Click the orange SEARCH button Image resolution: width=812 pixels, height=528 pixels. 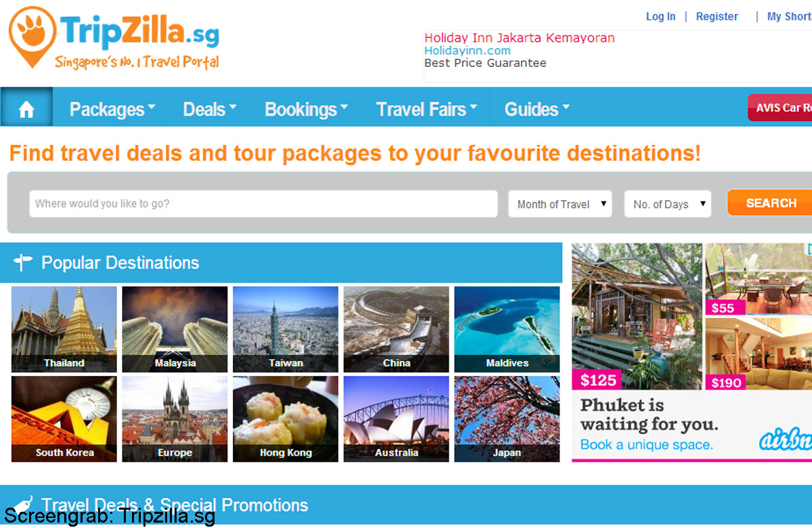click(770, 203)
